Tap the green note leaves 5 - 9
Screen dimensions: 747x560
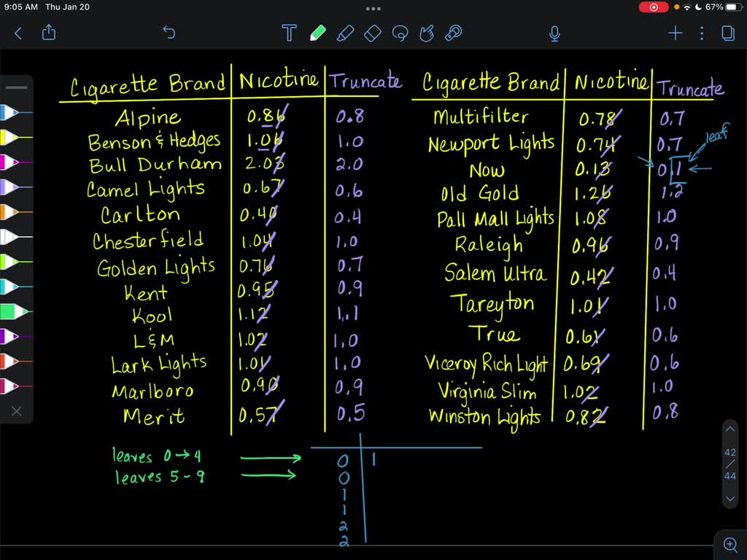tap(160, 477)
